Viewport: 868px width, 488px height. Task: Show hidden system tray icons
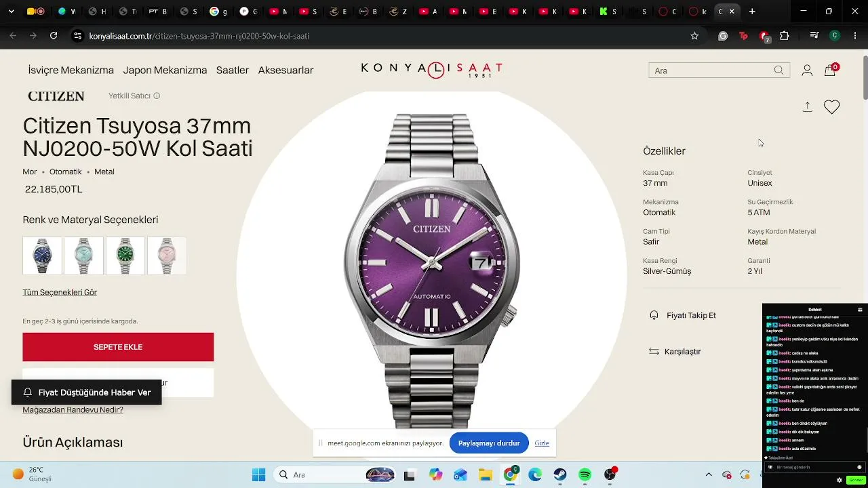[709, 474]
